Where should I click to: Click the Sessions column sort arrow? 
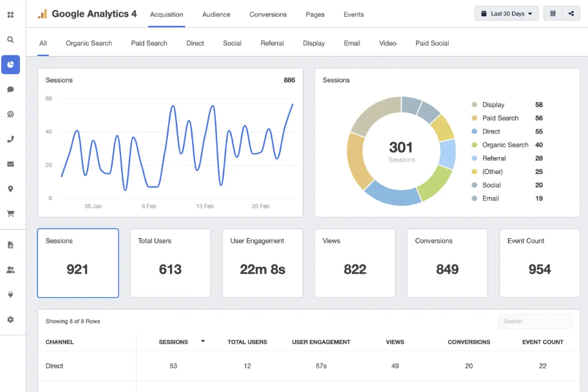point(203,341)
